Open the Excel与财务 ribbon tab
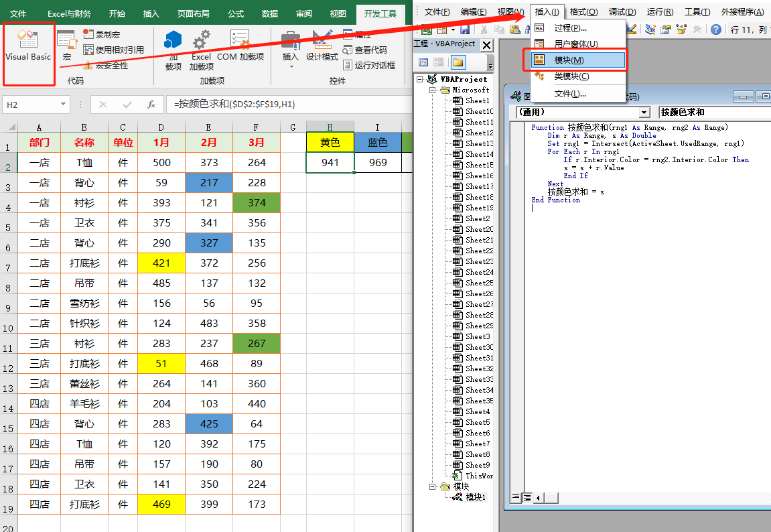771x532 pixels. coord(69,14)
